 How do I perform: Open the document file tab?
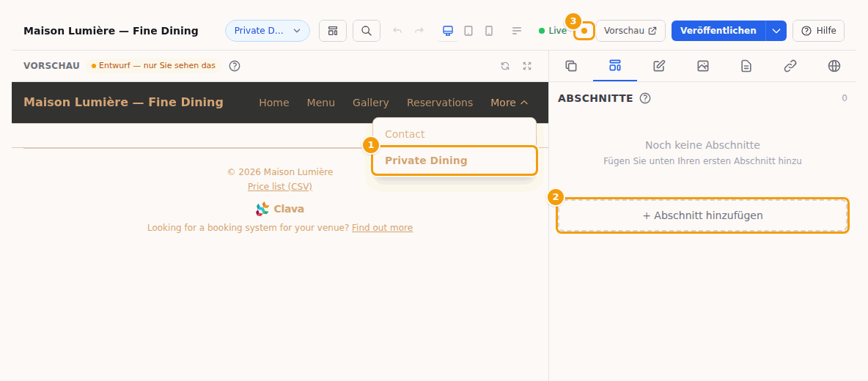tap(746, 67)
